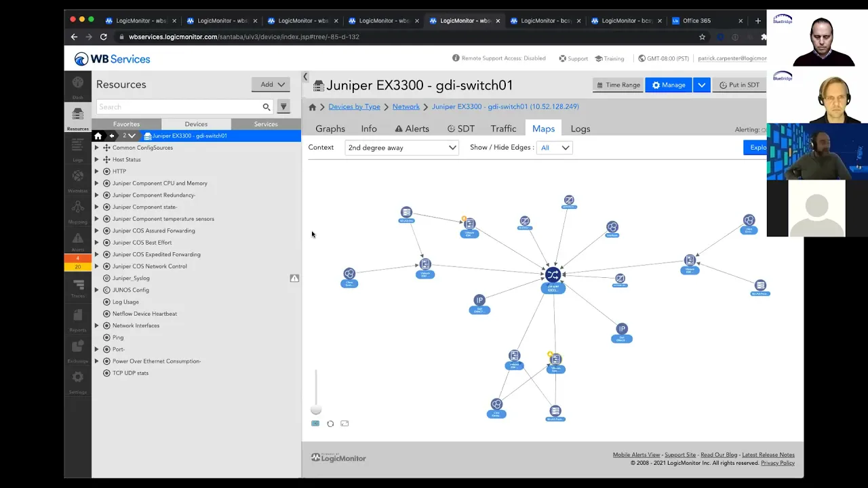Viewport: 868px width, 488px height.
Task: Click the search magnifier icon in Resources
Action: click(x=267, y=107)
